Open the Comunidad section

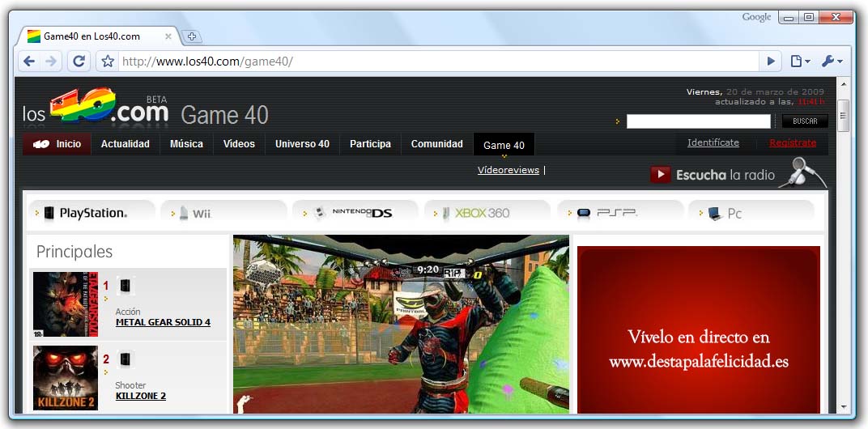(x=436, y=144)
